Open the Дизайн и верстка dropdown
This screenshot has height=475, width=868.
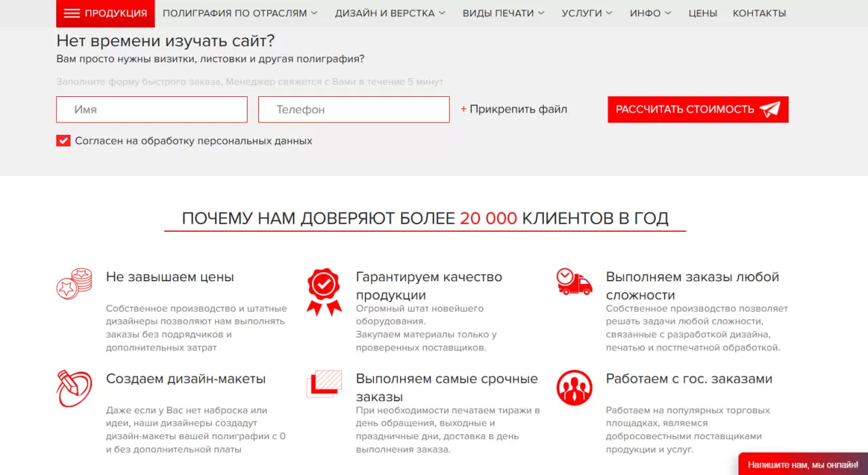pyautogui.click(x=390, y=14)
